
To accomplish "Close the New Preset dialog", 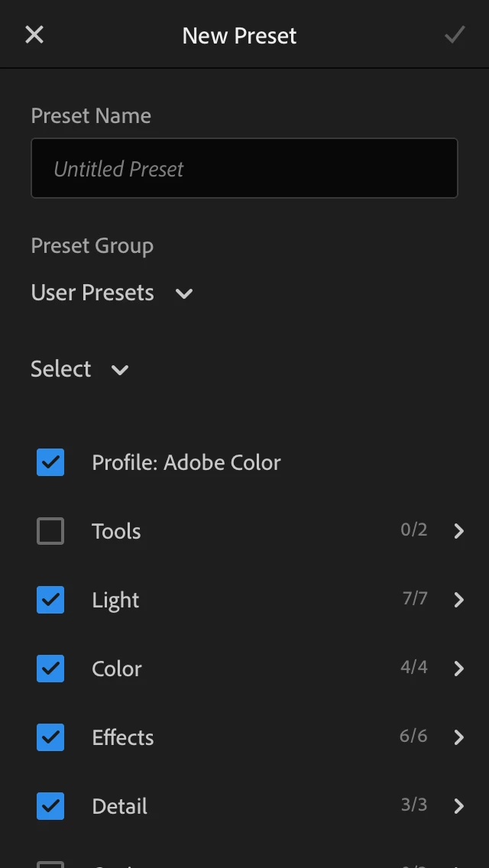I will (x=34, y=35).
